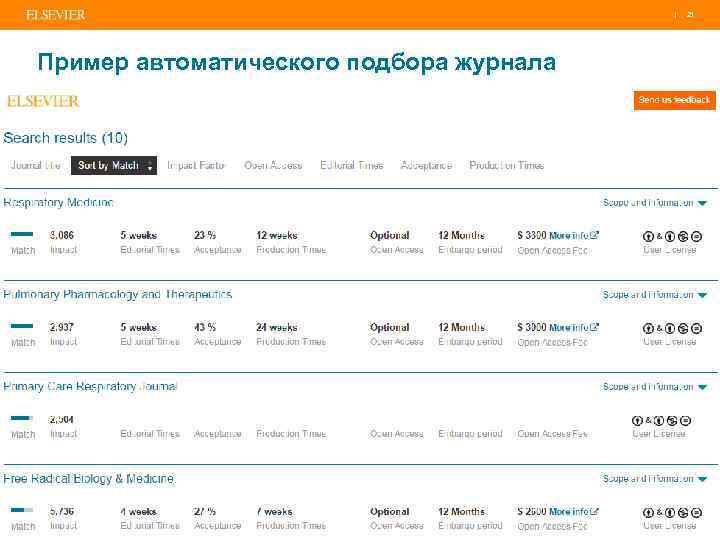Sort results by Journal title

point(36,165)
